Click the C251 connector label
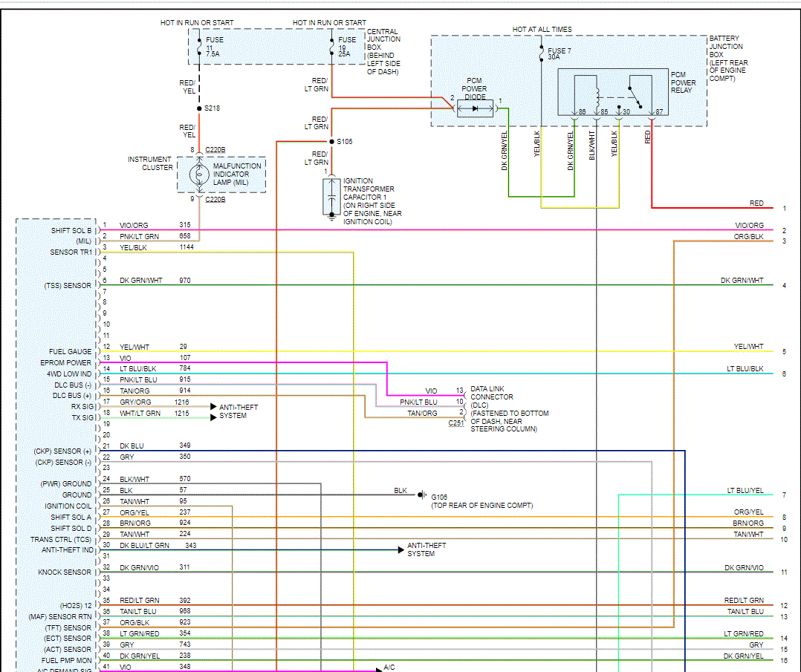This screenshot has width=801, height=672. [455, 423]
